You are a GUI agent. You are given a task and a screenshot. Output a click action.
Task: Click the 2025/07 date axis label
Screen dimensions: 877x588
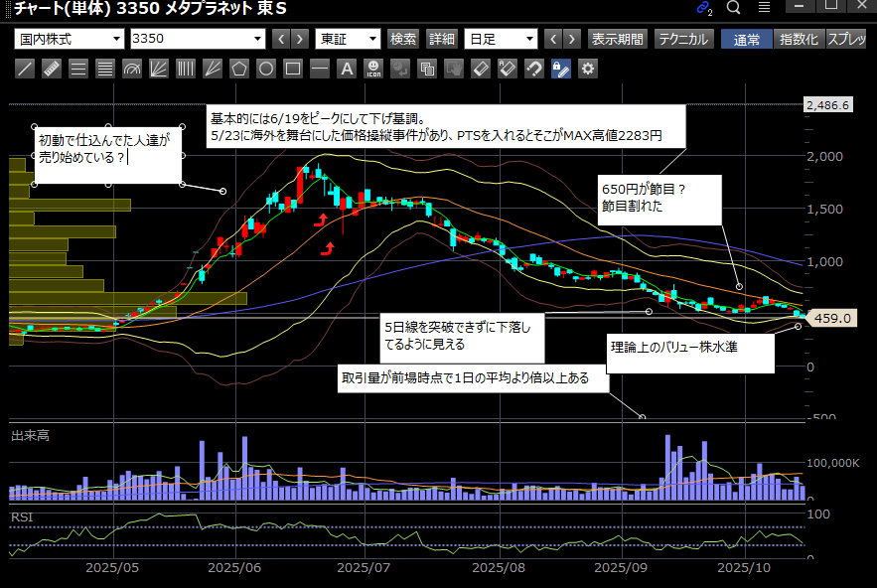coord(364,567)
